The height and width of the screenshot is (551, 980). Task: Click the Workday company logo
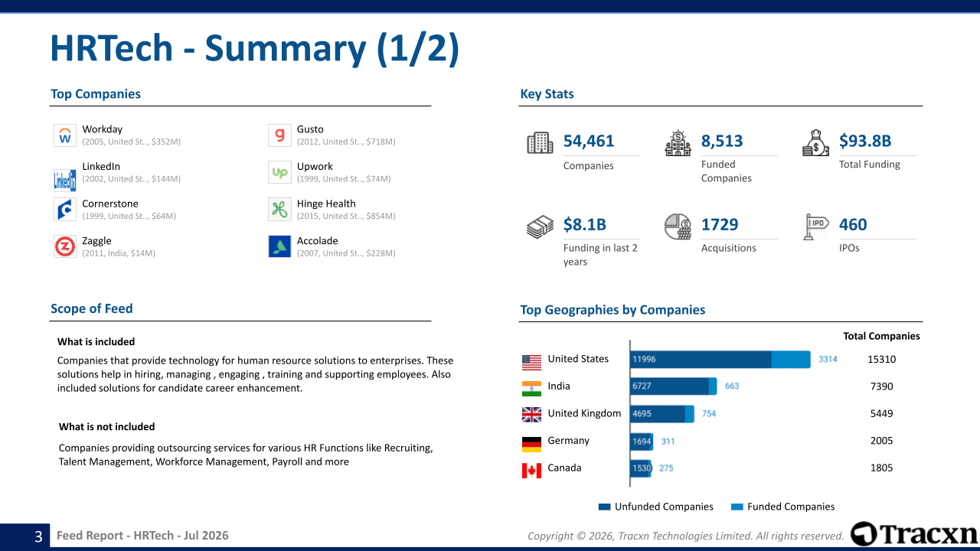(x=65, y=135)
